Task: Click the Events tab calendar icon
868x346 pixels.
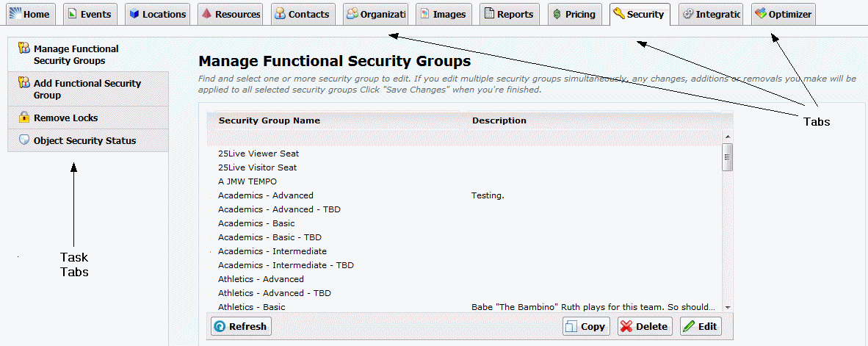Action: pyautogui.click(x=72, y=14)
